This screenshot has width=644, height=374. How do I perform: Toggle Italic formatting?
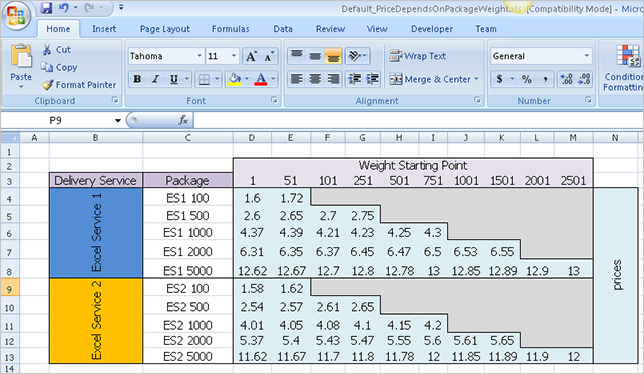(155, 79)
